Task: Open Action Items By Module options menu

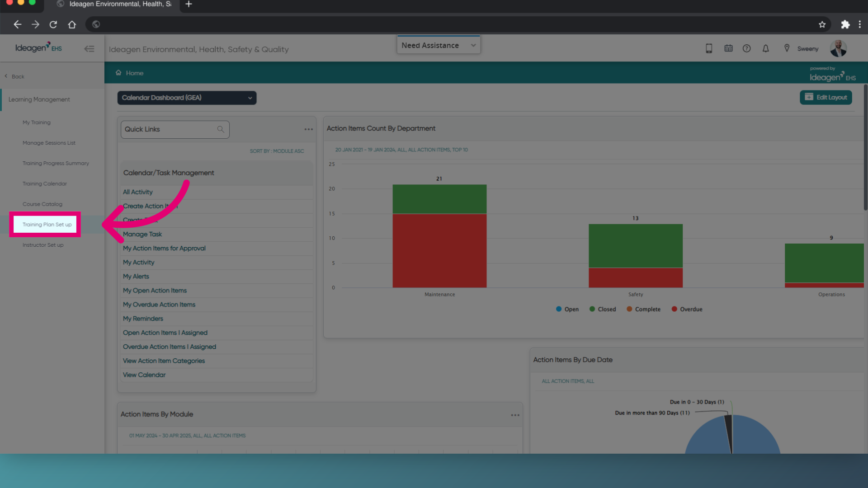Action: coord(515,415)
